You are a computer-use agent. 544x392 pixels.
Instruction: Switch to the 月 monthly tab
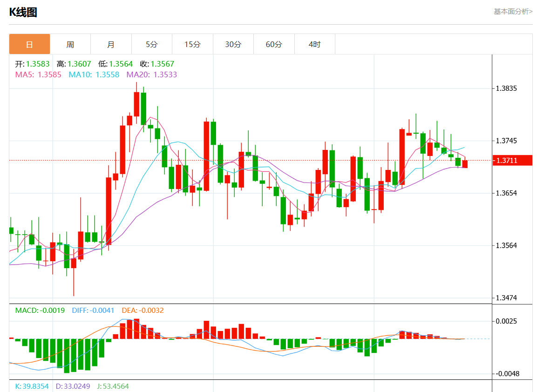tap(111, 44)
